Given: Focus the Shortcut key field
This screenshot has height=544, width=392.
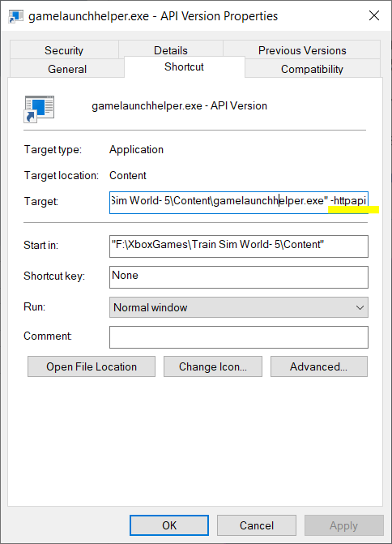Looking at the screenshot, I should 239,276.
